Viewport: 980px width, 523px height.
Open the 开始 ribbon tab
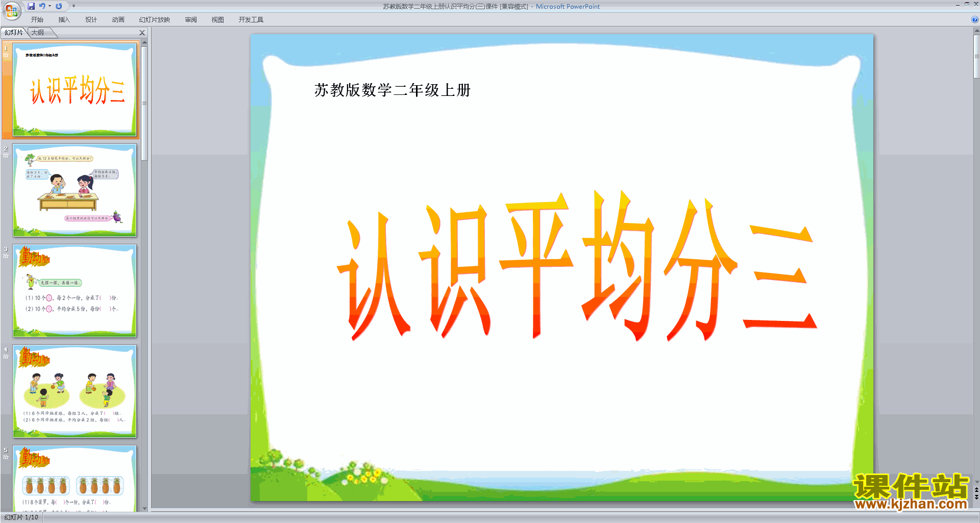point(37,20)
